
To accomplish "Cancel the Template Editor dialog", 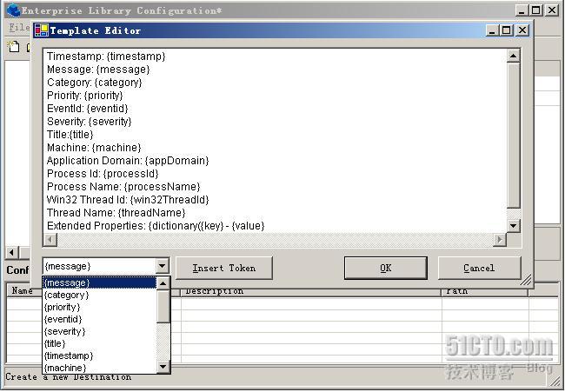I will point(479,268).
